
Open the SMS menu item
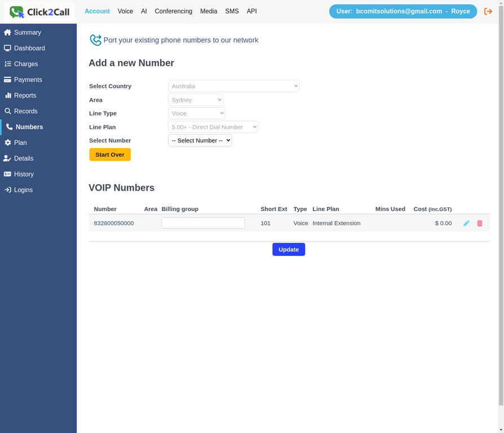coord(232,11)
